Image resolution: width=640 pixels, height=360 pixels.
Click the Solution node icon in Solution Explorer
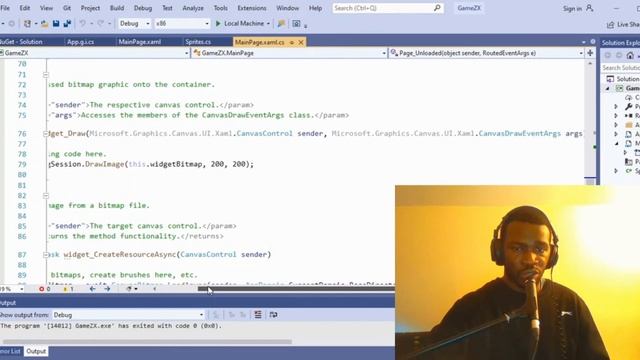pos(610,79)
